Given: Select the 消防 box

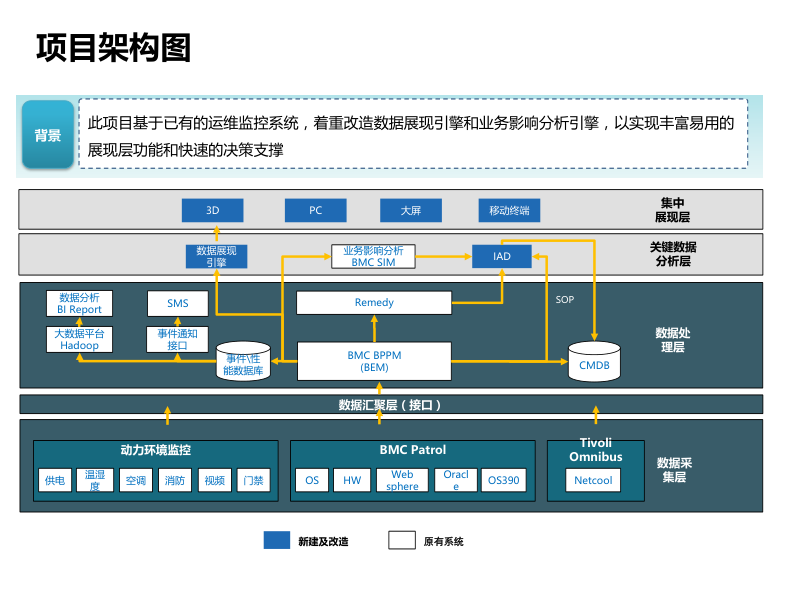Looking at the screenshot, I should [174, 480].
